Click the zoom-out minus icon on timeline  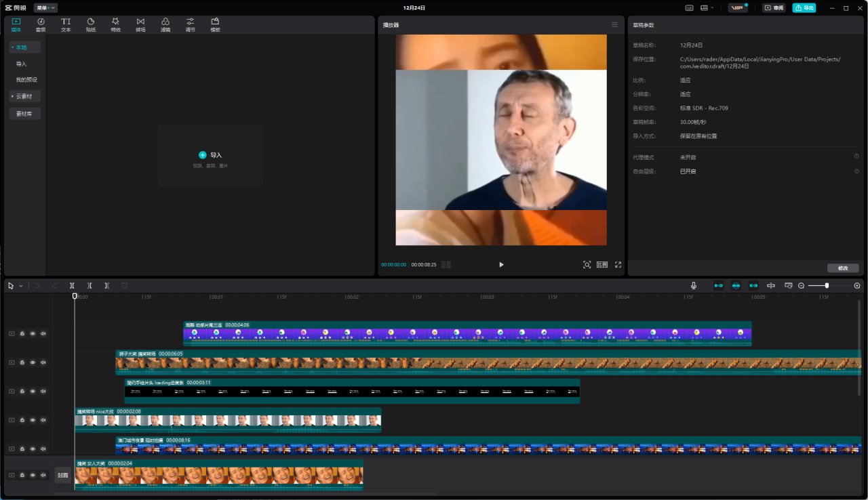[801, 286]
